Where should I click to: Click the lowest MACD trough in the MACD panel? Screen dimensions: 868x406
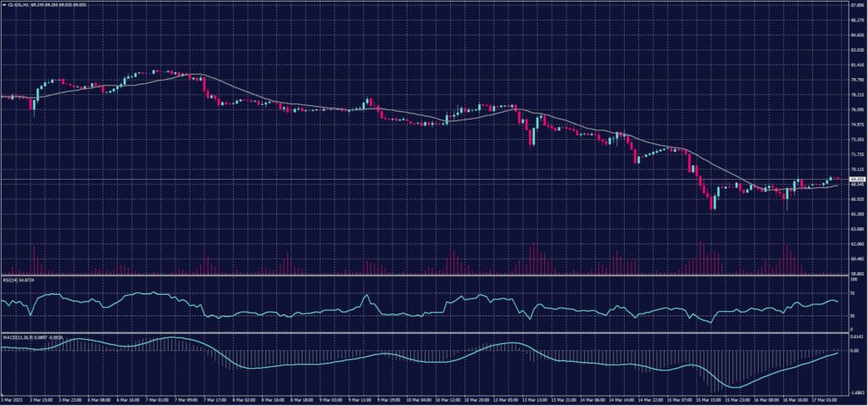(735, 387)
